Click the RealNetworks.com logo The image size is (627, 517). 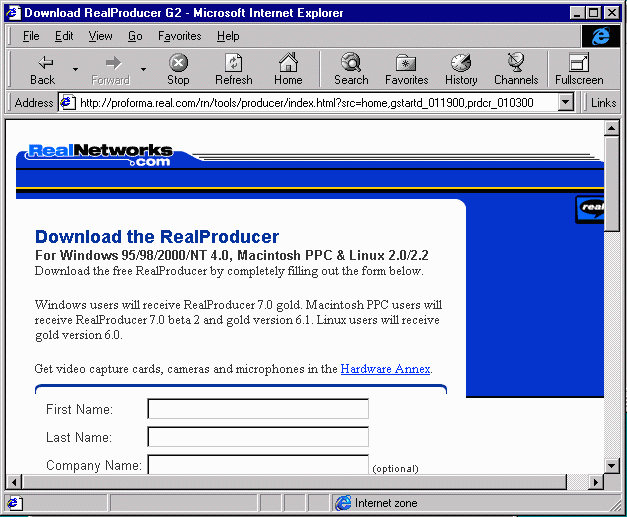(x=99, y=155)
